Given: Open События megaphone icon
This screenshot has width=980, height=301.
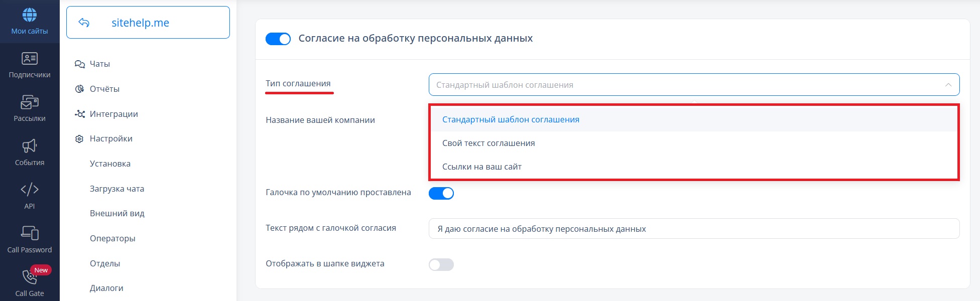Looking at the screenshot, I should pos(30,146).
